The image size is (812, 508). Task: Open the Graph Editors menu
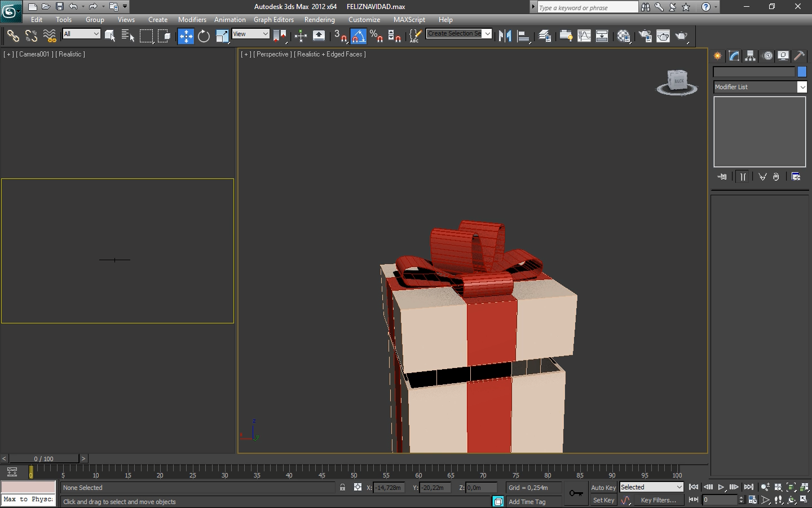tap(273, 19)
